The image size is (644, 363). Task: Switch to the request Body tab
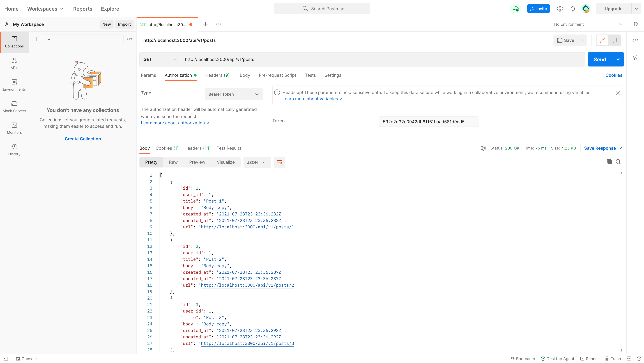(245, 75)
